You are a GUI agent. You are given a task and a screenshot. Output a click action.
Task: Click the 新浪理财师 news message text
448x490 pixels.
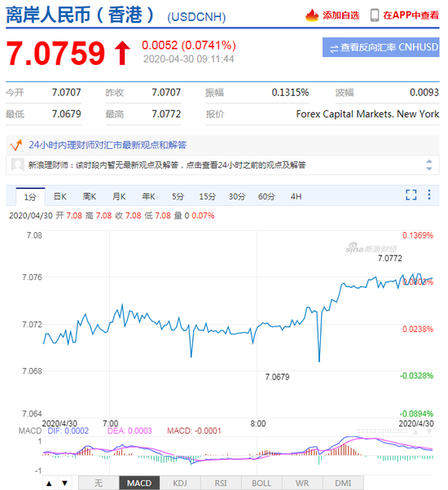(x=167, y=164)
